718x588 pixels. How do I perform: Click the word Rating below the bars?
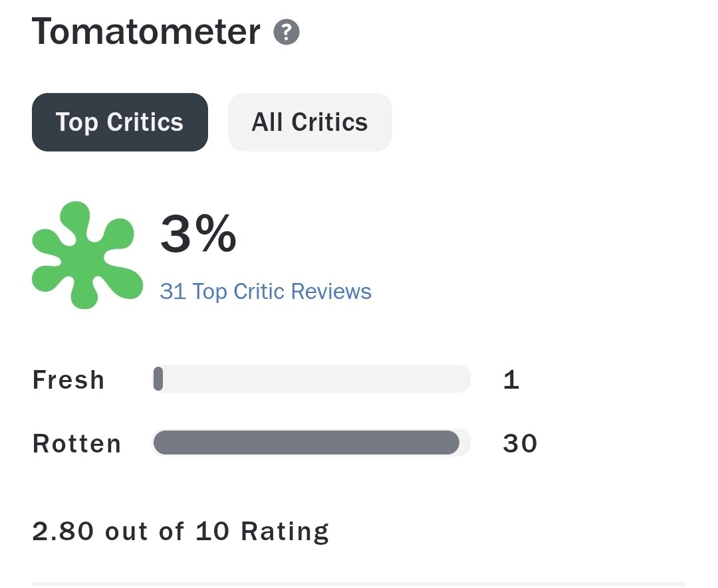[x=285, y=532]
